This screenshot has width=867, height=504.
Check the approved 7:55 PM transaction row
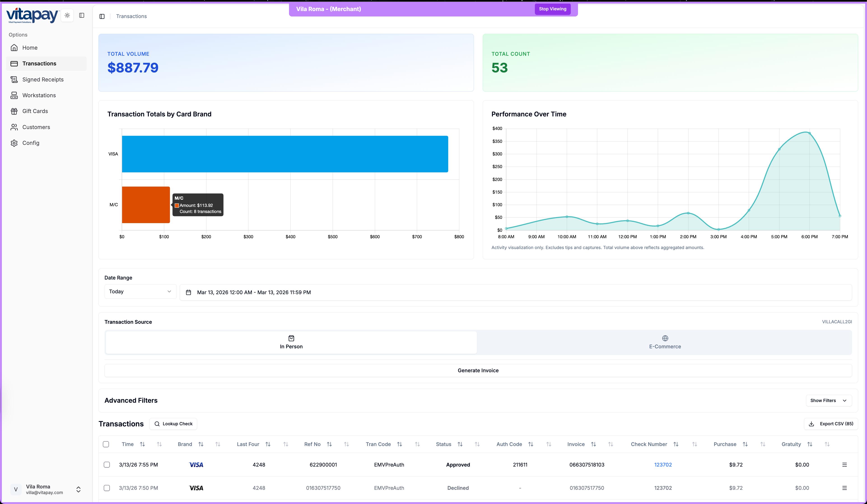107,465
